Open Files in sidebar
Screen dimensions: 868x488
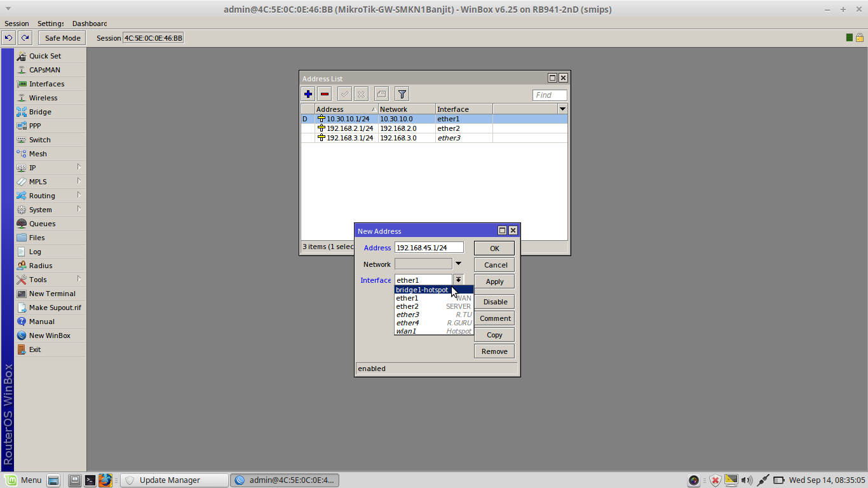(50, 238)
